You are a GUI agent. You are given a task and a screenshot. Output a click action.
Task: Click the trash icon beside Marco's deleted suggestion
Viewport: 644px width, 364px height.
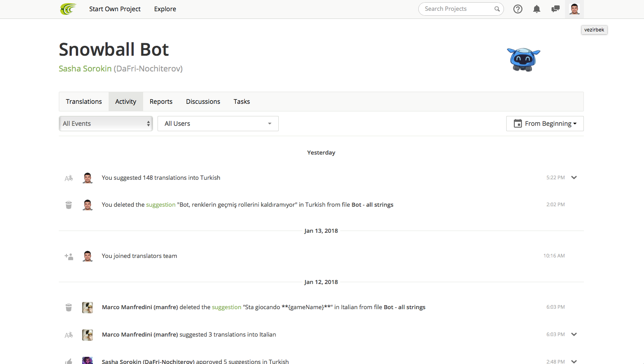coord(69,307)
